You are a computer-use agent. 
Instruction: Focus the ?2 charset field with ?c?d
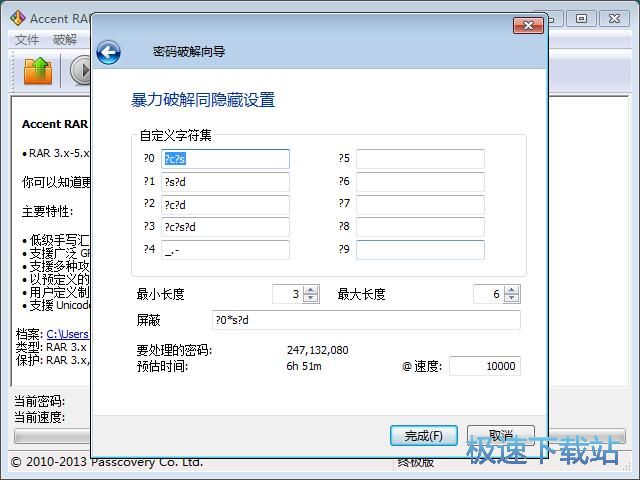[x=225, y=204]
